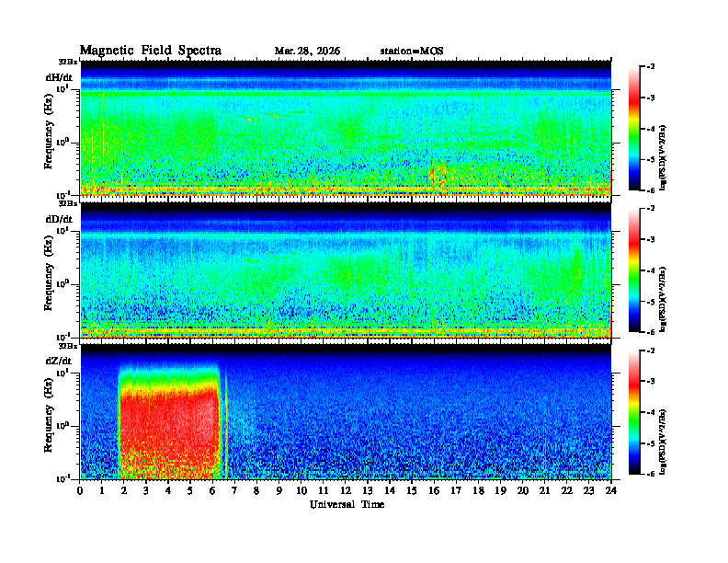728x563 pixels.
Task: Click hour "24" on the time axis
Action: tap(611, 490)
